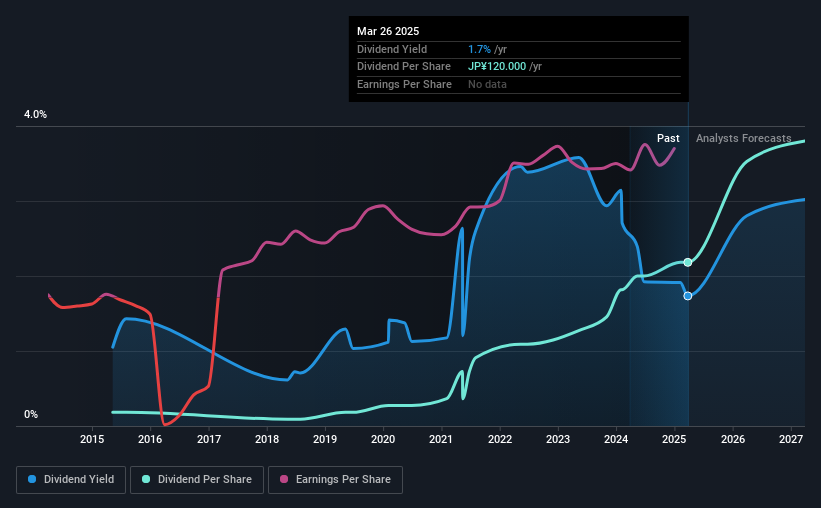Click the 4.0% y-axis label
The height and width of the screenshot is (508, 821).
coord(35,115)
